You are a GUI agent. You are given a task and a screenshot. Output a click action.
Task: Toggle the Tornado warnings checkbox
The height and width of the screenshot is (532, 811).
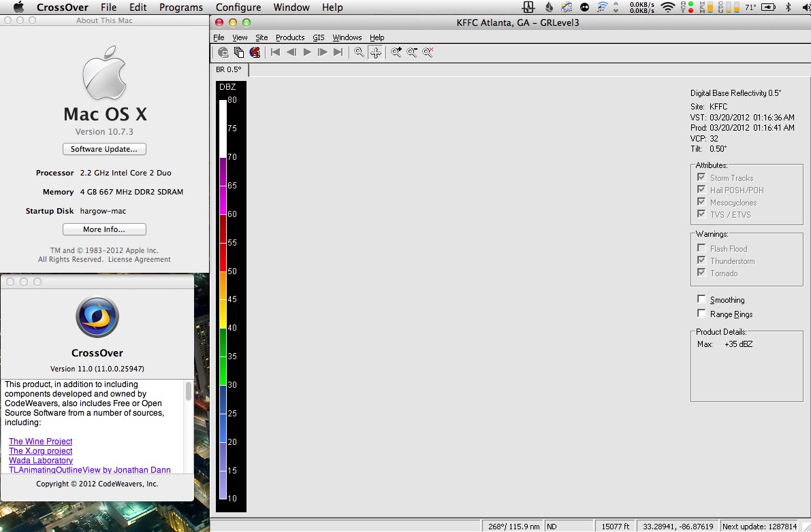701,273
